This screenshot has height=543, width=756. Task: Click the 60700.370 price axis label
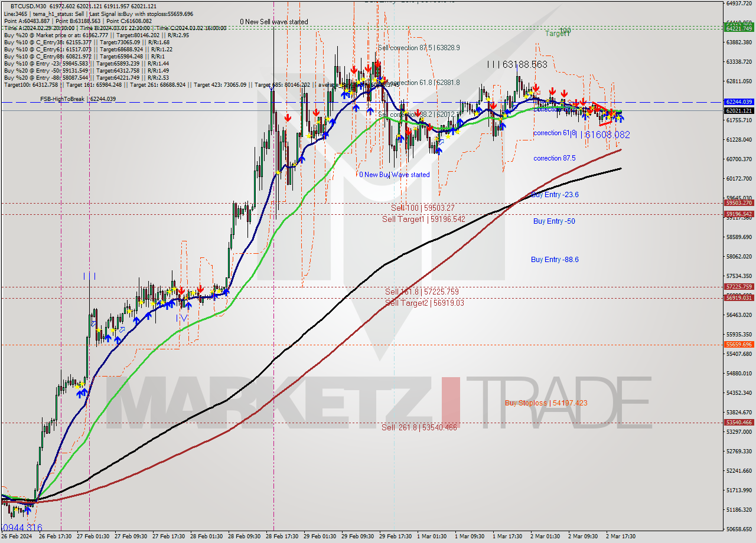tap(739, 159)
